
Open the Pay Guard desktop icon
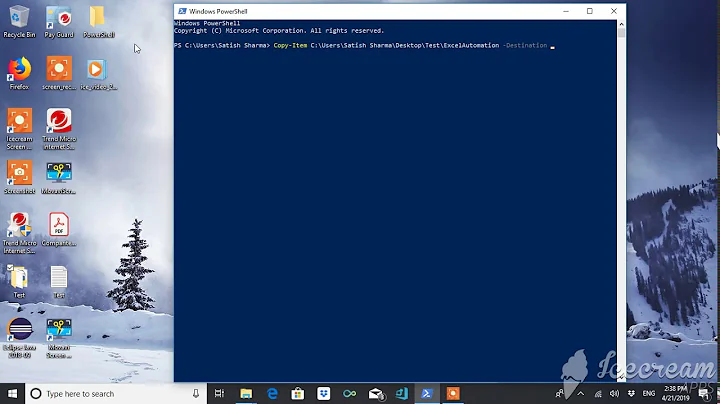[x=59, y=18]
